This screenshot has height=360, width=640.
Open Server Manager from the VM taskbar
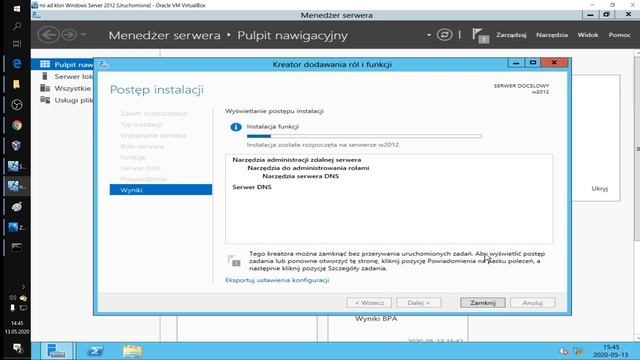coord(56,351)
